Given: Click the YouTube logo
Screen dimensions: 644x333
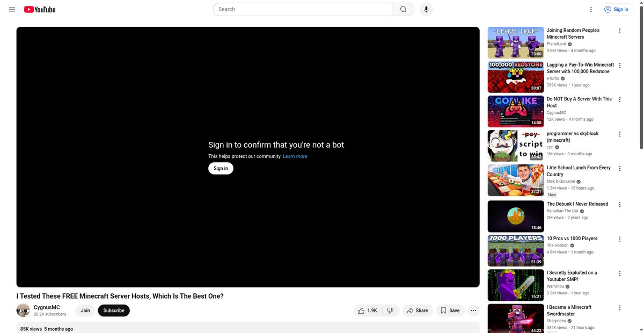Looking at the screenshot, I should point(40,9).
